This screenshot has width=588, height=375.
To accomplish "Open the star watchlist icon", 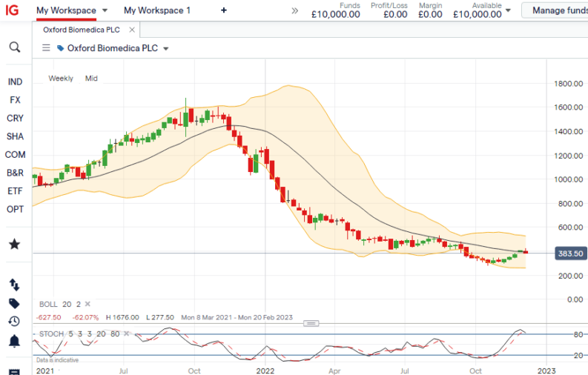I will [x=15, y=245].
